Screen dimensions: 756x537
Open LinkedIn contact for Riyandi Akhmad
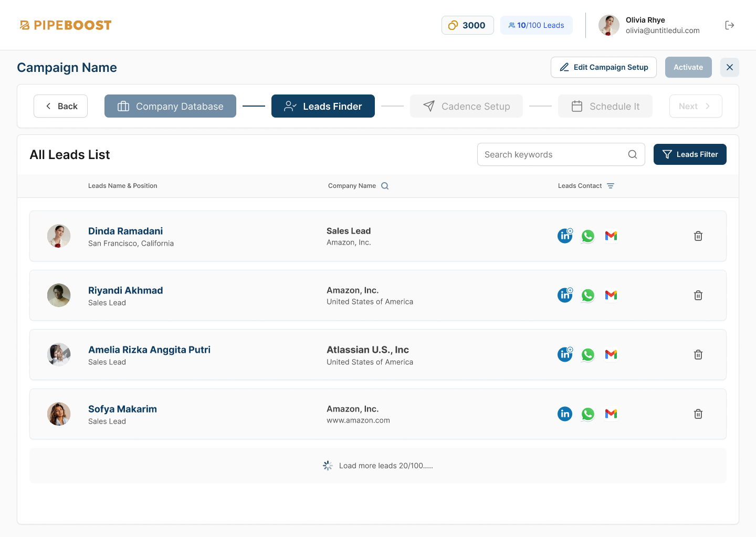[565, 295]
